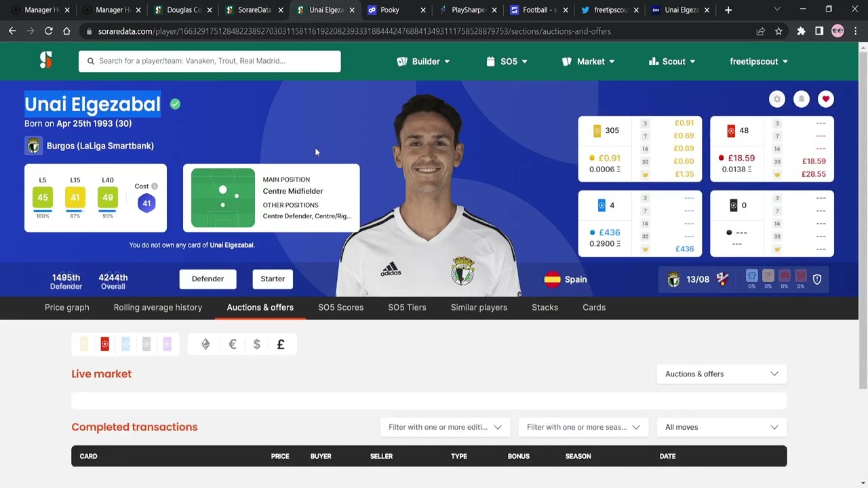Screen dimensions: 868x488
Task: Click the crown icon in Rare price card
Action: [x=777, y=174]
